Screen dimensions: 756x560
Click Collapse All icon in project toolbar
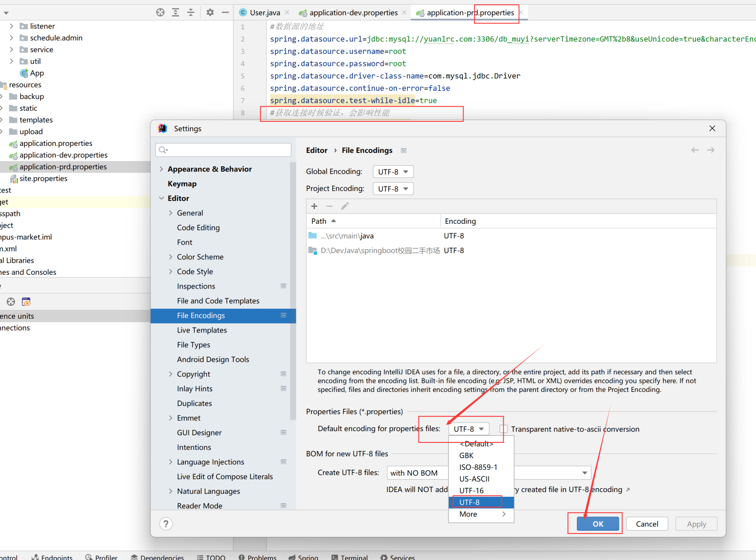coord(191,13)
